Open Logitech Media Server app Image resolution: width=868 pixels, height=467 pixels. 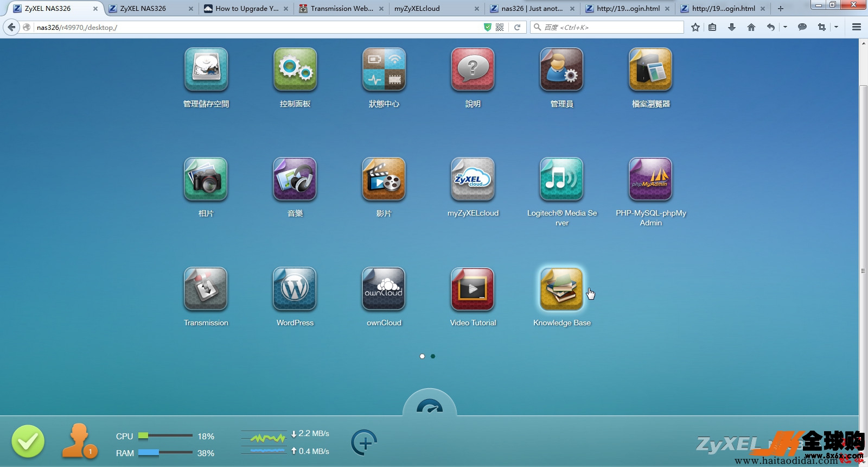click(x=562, y=179)
